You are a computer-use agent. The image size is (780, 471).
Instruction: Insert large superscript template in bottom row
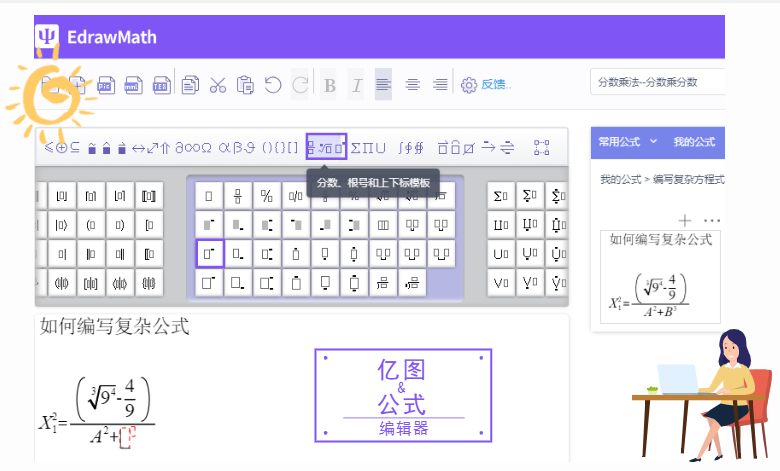[209, 283]
